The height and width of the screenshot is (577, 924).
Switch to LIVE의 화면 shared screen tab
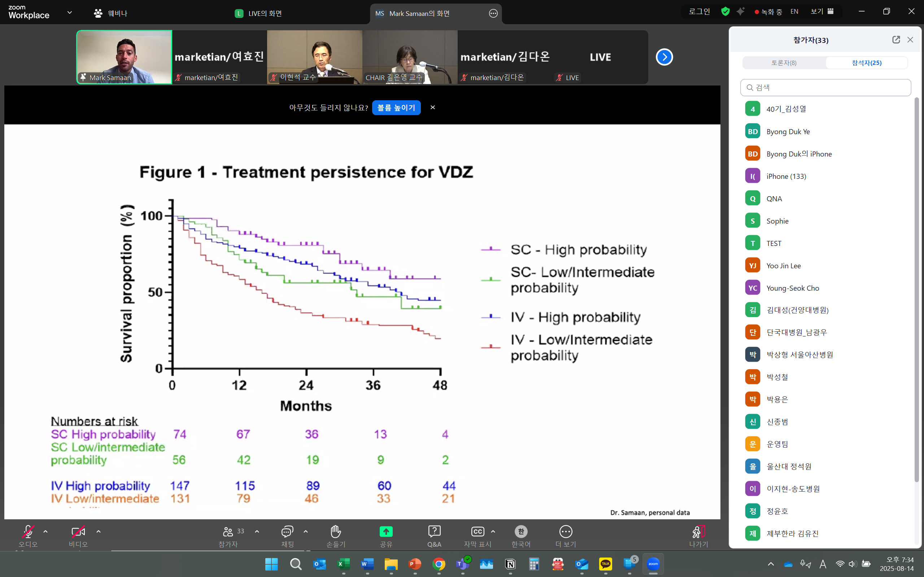[x=258, y=13]
